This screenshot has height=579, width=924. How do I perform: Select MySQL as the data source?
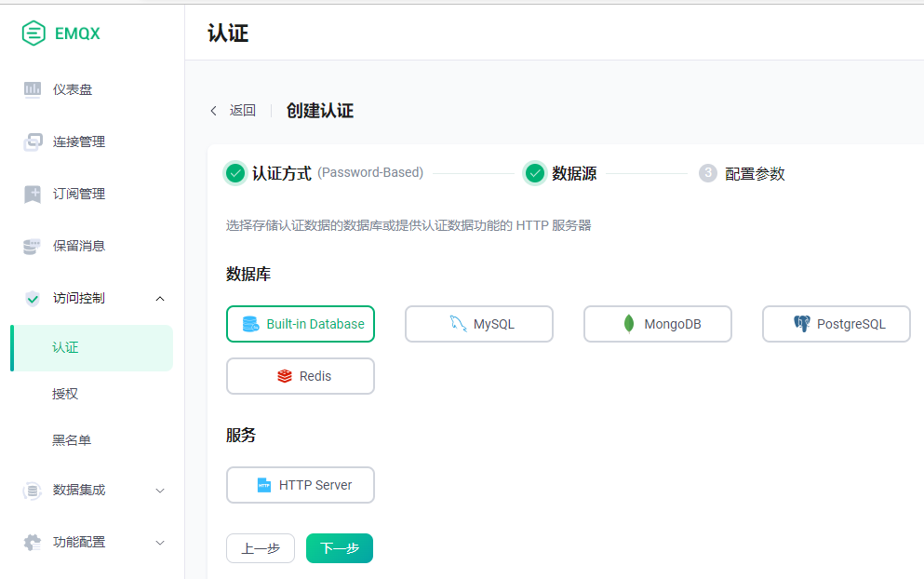478,323
